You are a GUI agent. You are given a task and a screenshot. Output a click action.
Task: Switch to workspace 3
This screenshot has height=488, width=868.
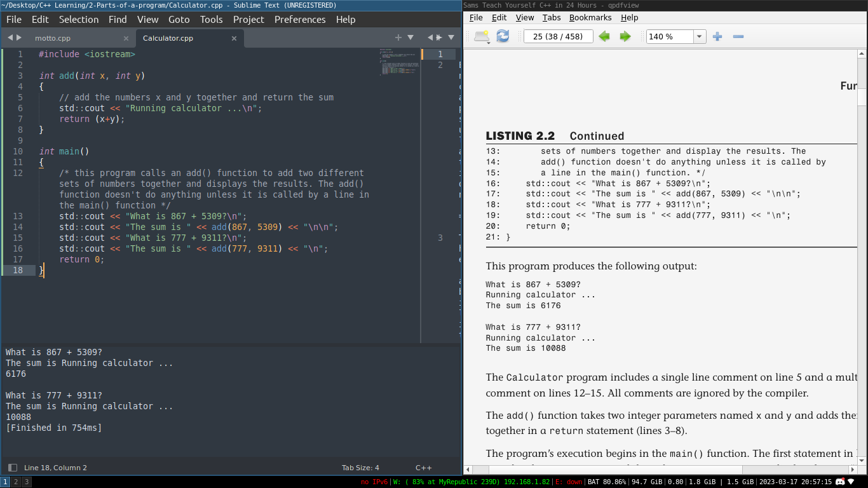(x=26, y=482)
